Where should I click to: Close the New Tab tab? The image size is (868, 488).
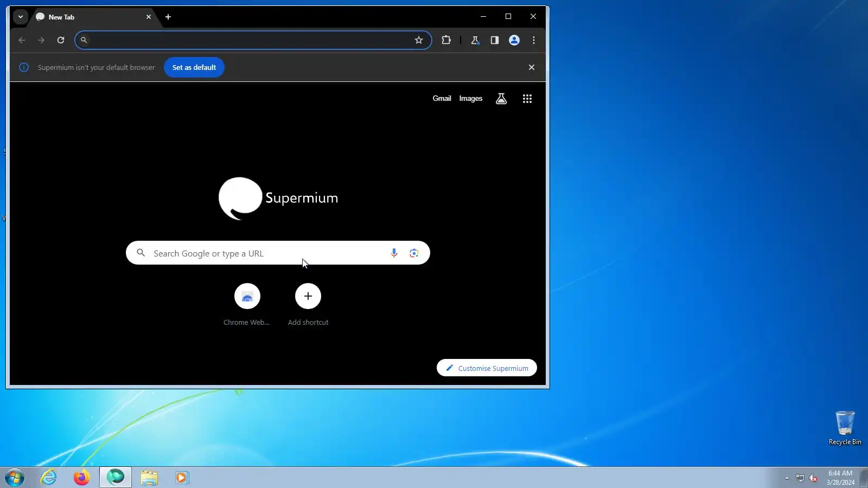(149, 17)
